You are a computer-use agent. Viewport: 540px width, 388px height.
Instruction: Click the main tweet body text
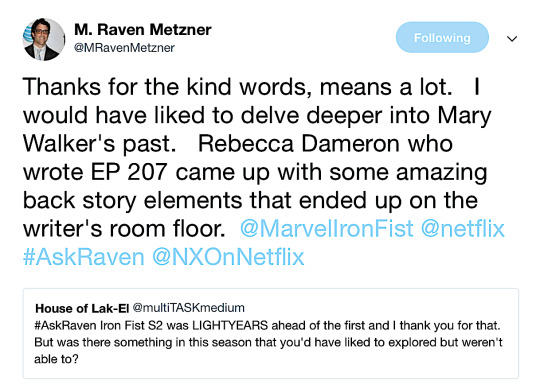[x=263, y=172]
